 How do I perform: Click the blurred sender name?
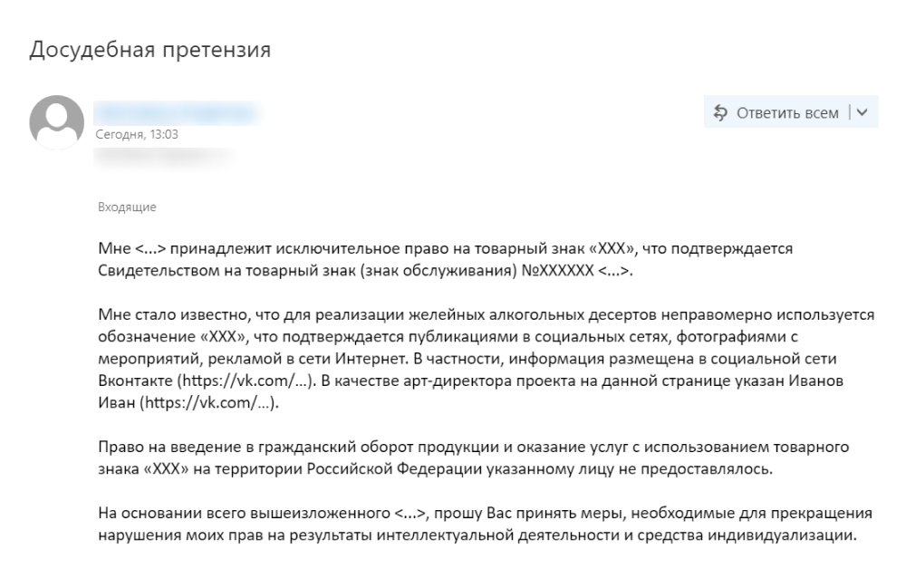[177, 112]
